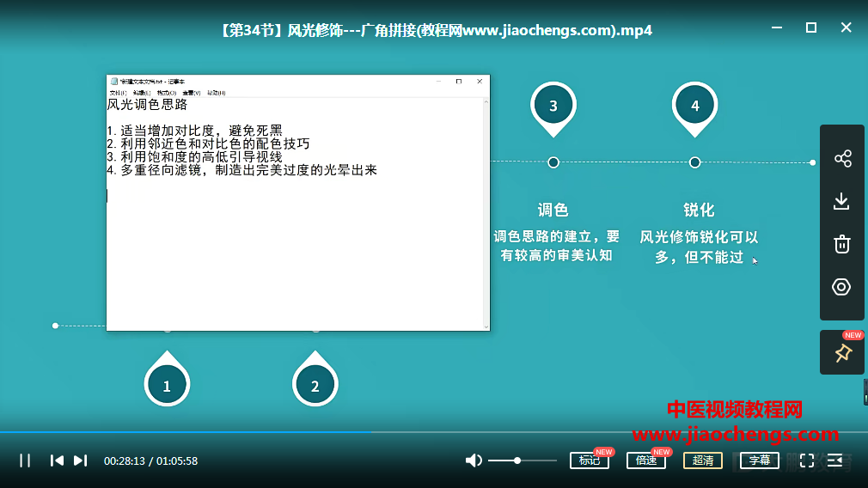Viewport: 868px width, 488px height.
Task: Open 查看(V) menu in Notepad
Action: (192, 93)
